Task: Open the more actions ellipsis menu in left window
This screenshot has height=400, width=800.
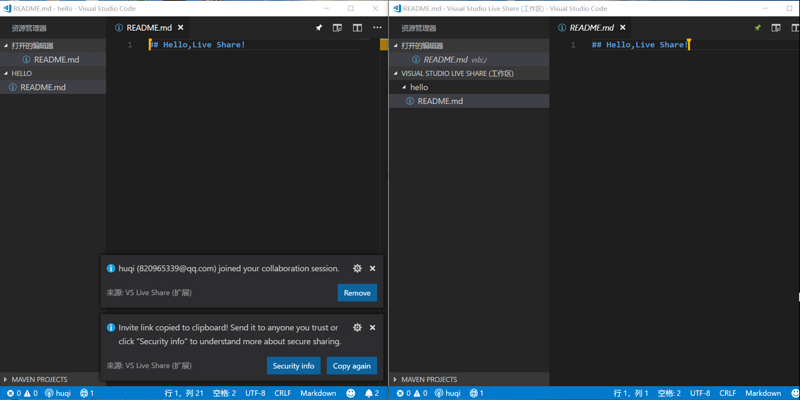Action: click(x=377, y=28)
